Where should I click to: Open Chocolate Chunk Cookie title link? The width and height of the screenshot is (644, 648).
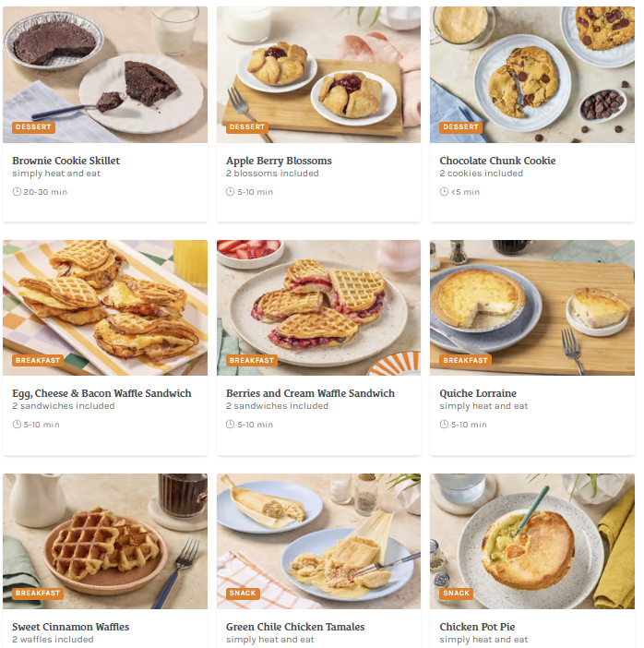tap(497, 161)
